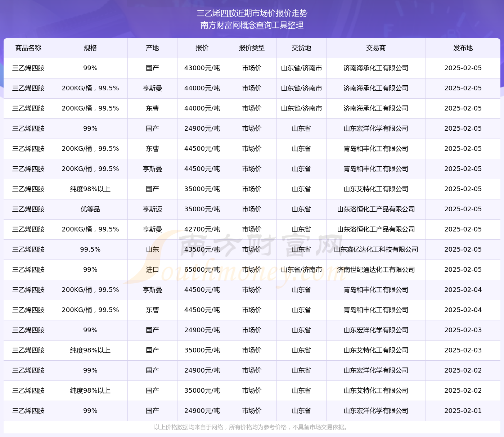
Task: Click 山东鑫亿达化工科技有限公司 dealer cell
Action: click(376, 249)
